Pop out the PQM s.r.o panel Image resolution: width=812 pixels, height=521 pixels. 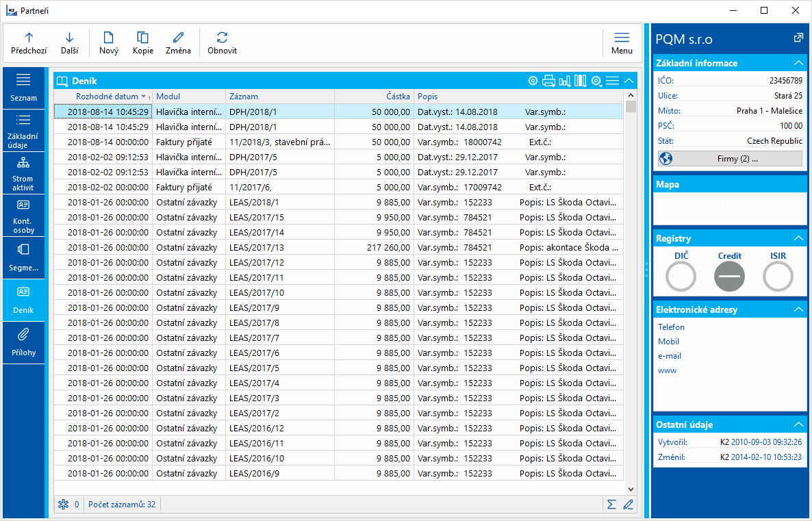(x=798, y=38)
